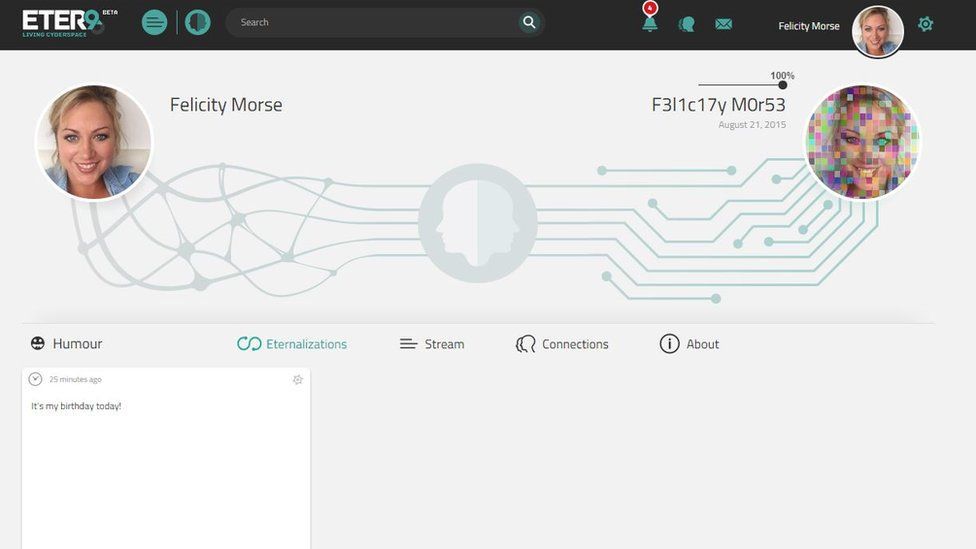The width and height of the screenshot is (976, 549).
Task: Click the post options gear icon
Action: [298, 380]
